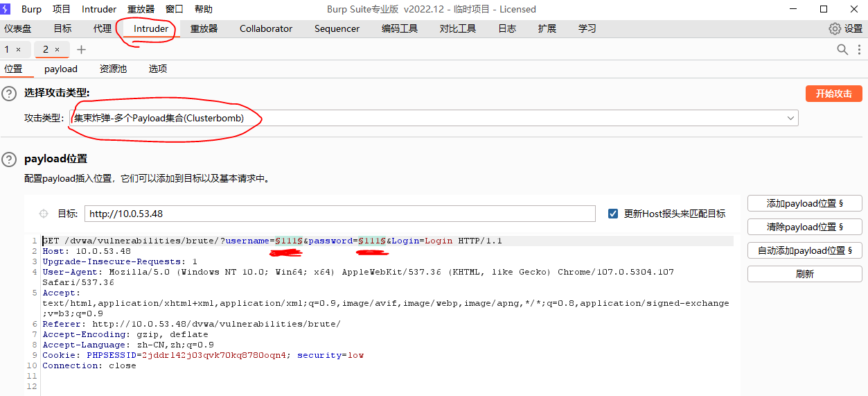This screenshot has height=396, width=868.
Task: Add a new Intruder tab with plus
Action: [81, 49]
